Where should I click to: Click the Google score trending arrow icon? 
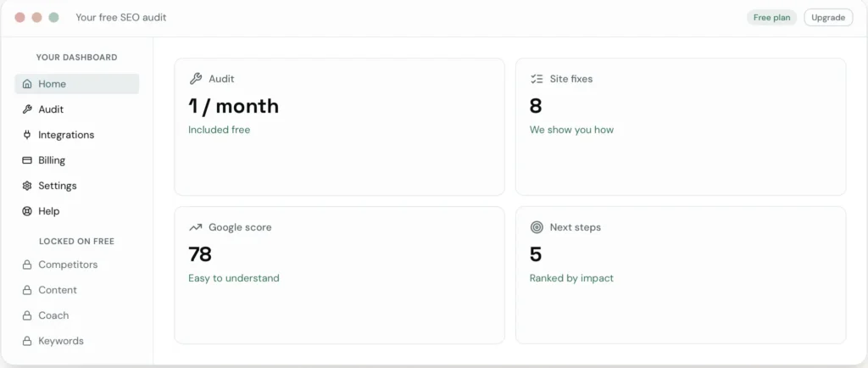(x=196, y=227)
